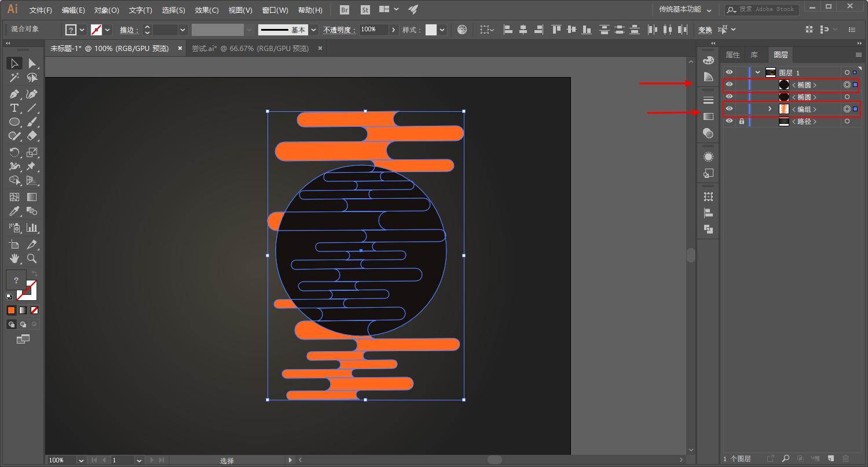
Task: Open the 样式 graphic style dropdown
Action: [x=442, y=30]
